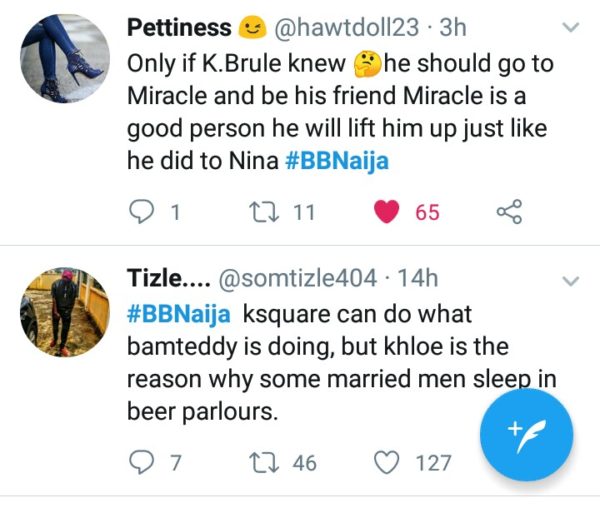The height and width of the screenshot is (508, 600).
Task: Reply to the Tizle tweet about ksquare
Action: (x=144, y=462)
